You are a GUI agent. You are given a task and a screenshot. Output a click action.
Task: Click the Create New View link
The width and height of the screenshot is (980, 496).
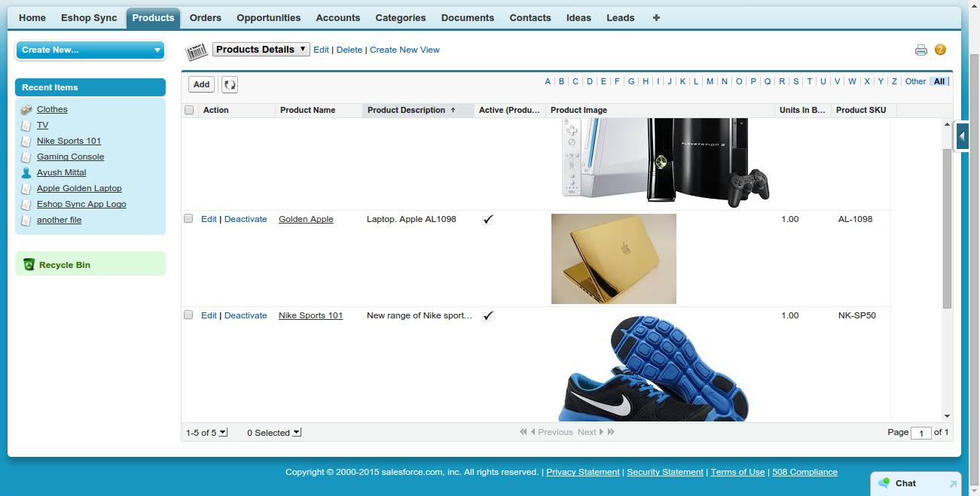click(405, 50)
